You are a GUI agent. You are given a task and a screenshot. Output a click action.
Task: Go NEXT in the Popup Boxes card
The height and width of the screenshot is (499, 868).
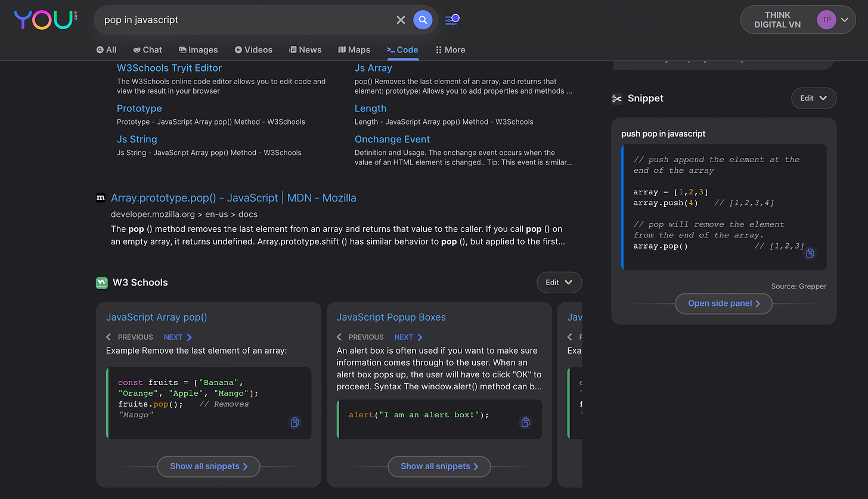408,337
